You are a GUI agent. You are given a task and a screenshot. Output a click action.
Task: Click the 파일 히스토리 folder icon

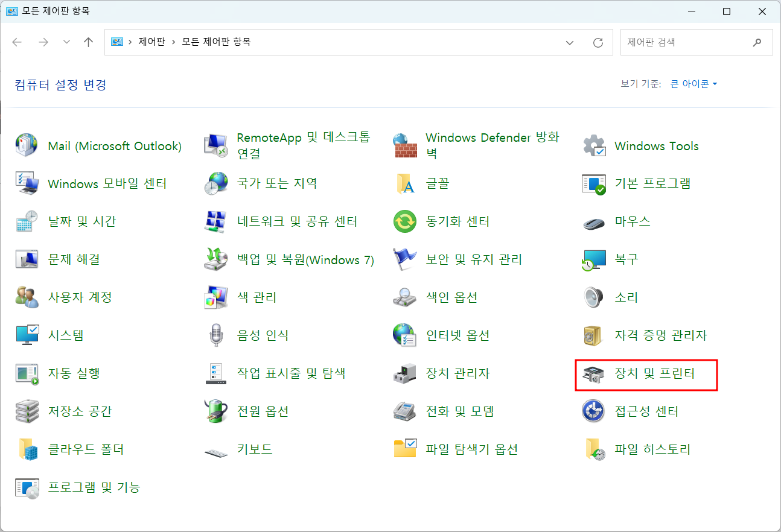tap(594, 449)
